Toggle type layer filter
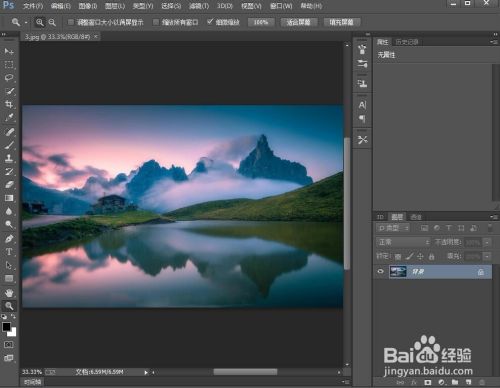This screenshot has height=388, width=500. (449, 228)
